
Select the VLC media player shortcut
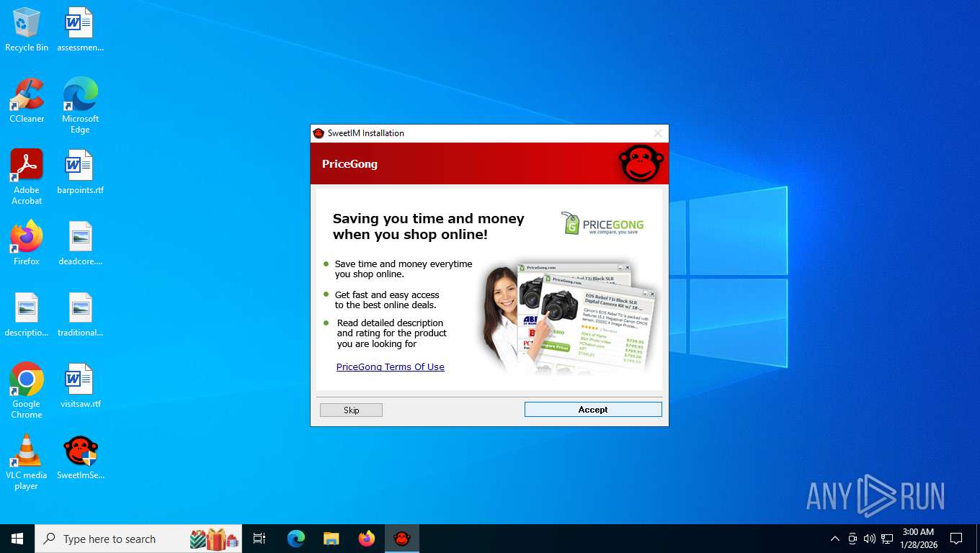27,462
